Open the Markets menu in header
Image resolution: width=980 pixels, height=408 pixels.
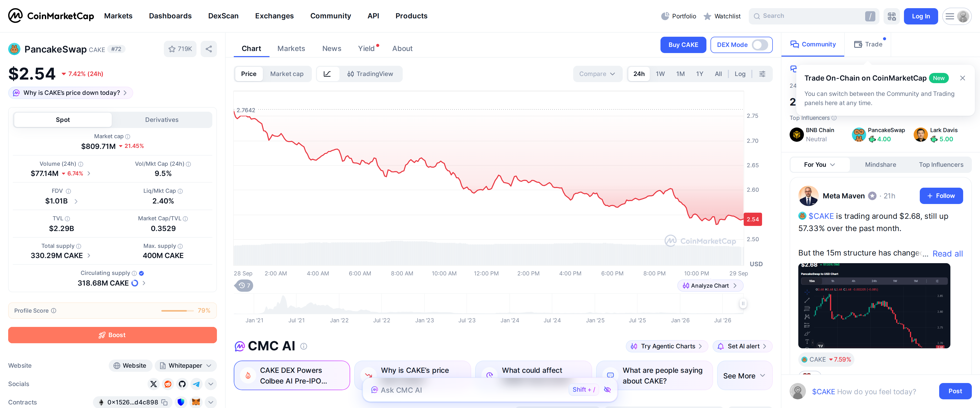[118, 16]
